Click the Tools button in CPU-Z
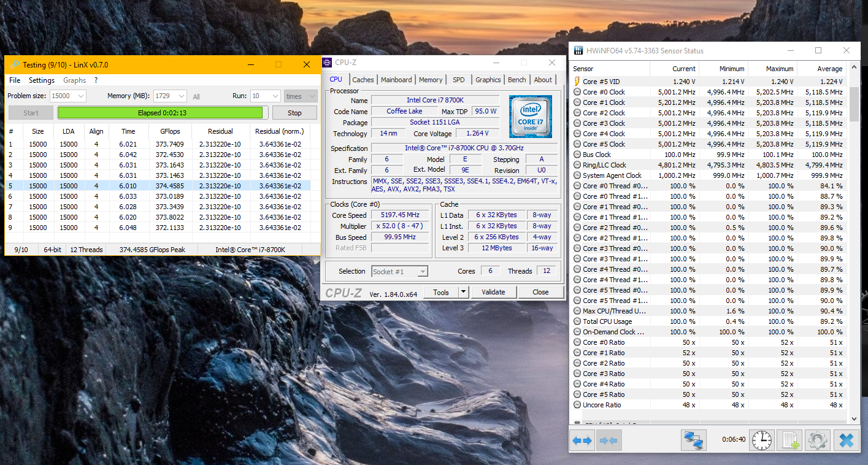This screenshot has height=465, width=868. [x=441, y=292]
